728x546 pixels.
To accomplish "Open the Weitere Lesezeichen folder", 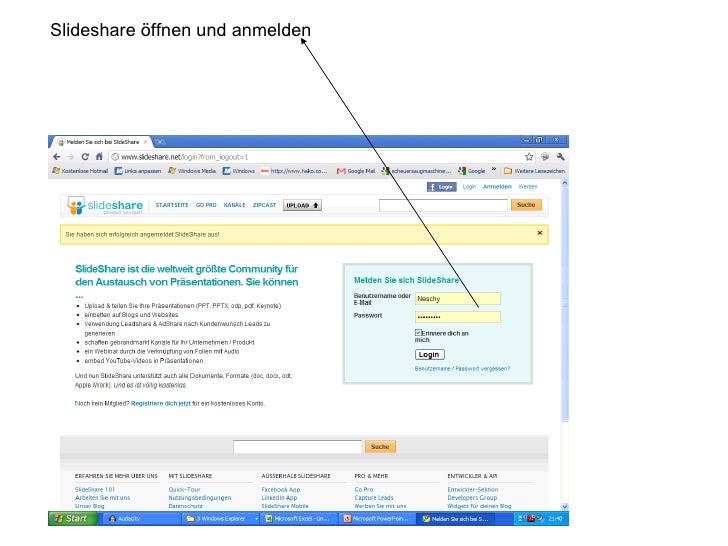I will [x=534, y=171].
